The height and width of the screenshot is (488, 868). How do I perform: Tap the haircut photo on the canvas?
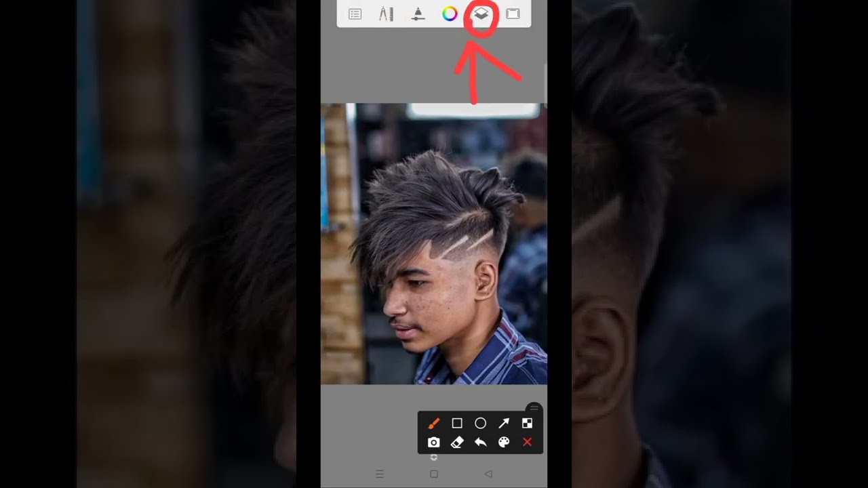(x=434, y=244)
